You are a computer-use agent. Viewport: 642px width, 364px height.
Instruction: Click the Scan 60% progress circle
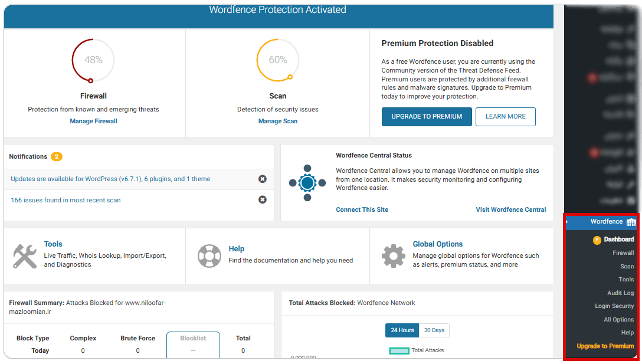(277, 60)
